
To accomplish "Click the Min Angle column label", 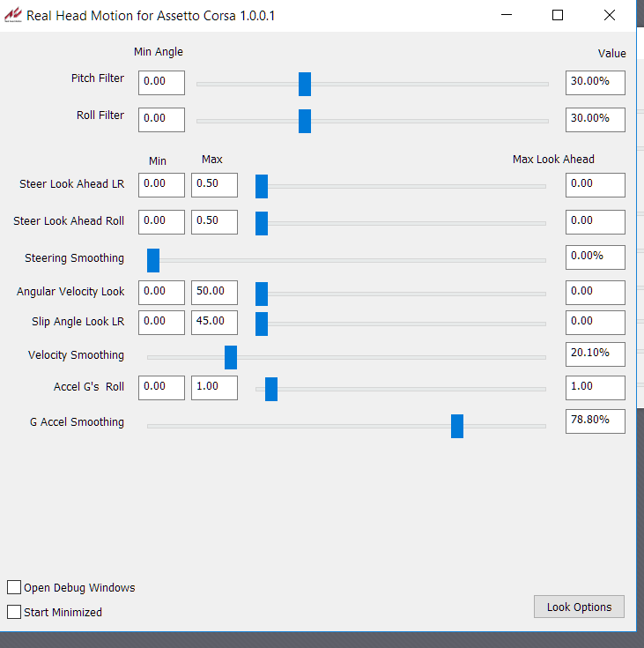I will 159,52.
